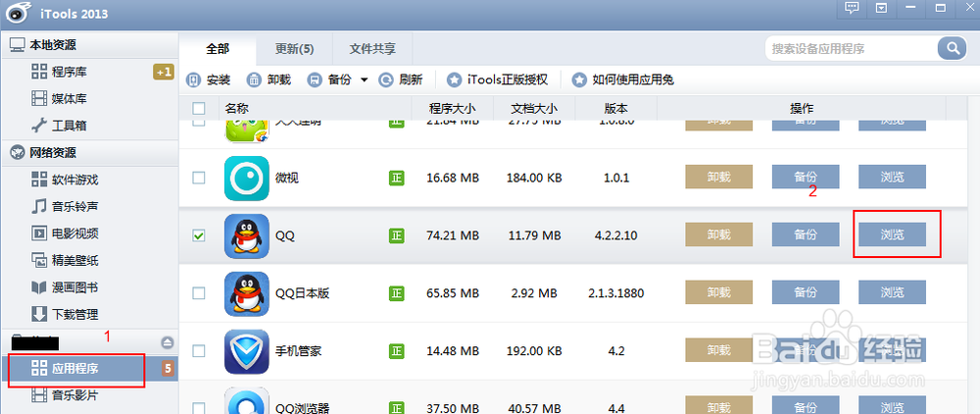The width and height of the screenshot is (980, 414).
Task: Sort by 文档大小 column header
Action: [534, 109]
